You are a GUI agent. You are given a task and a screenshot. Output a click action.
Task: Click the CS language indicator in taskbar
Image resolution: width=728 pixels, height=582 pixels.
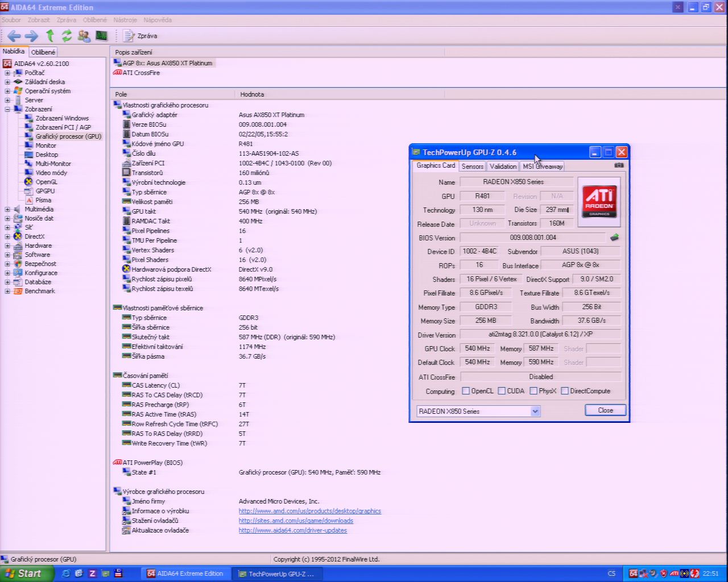[x=611, y=573]
